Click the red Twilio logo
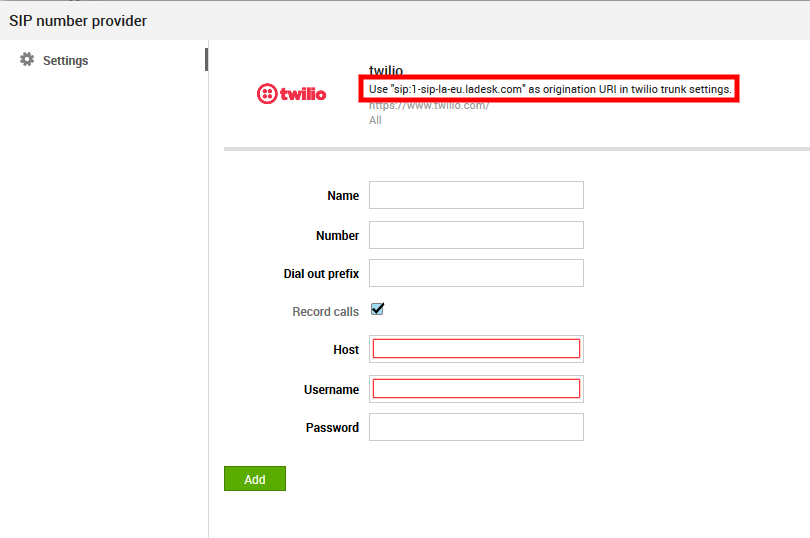Viewport: 810px width, 538px height. [x=291, y=94]
